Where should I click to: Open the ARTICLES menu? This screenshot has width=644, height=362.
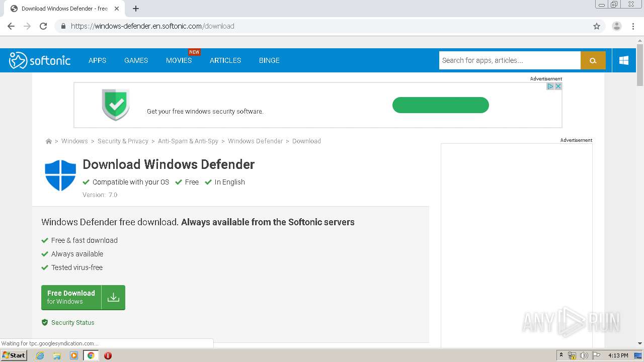pyautogui.click(x=225, y=60)
